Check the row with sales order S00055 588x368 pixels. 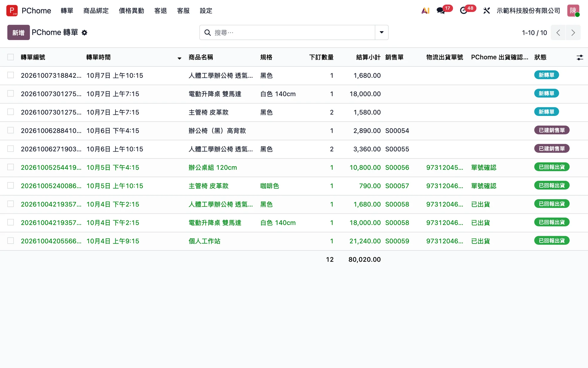point(10,149)
